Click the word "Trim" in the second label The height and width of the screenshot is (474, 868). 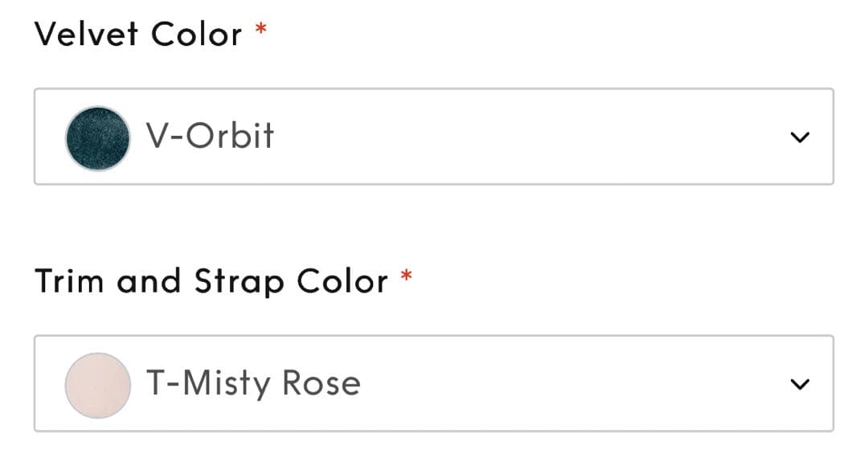(x=68, y=281)
